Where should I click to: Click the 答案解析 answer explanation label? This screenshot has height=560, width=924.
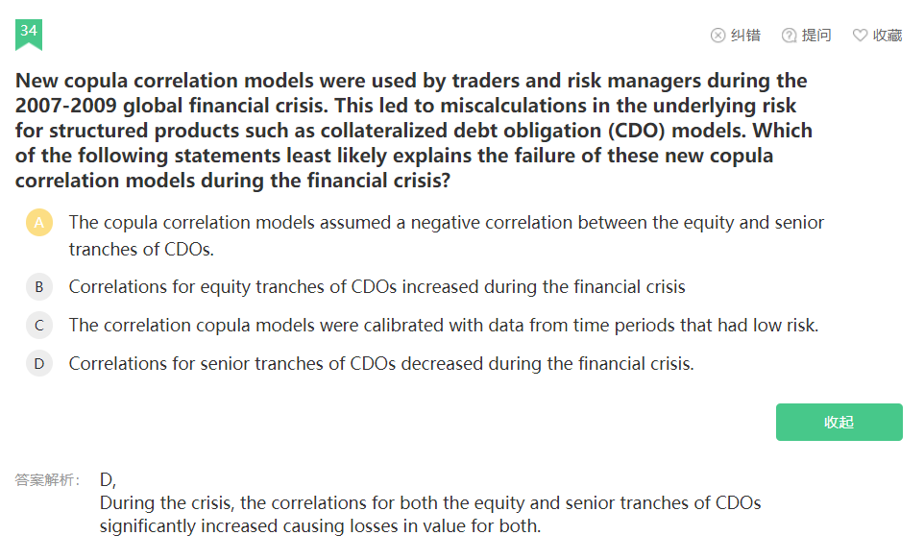[47, 480]
